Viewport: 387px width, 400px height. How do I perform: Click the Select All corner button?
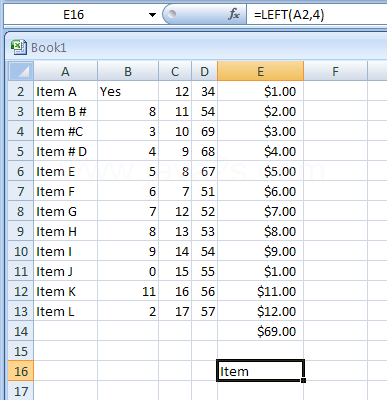[x=21, y=71]
